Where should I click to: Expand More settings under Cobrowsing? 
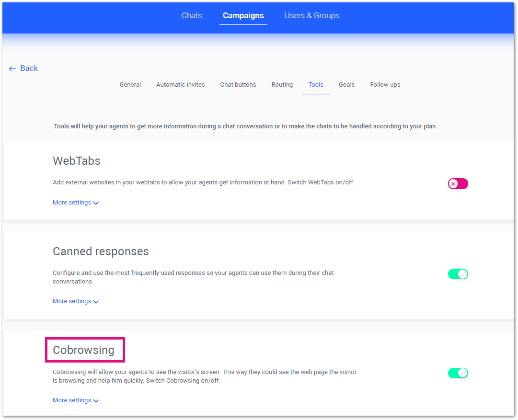tap(76, 400)
